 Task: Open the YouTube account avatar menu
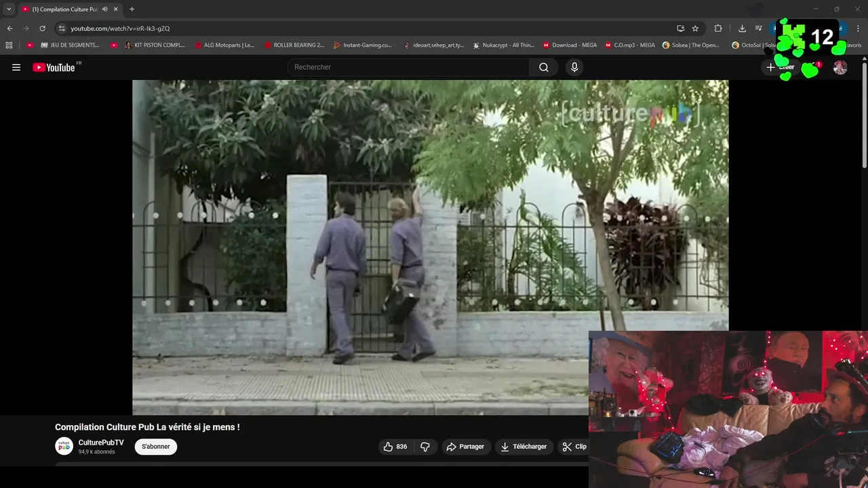coord(840,67)
